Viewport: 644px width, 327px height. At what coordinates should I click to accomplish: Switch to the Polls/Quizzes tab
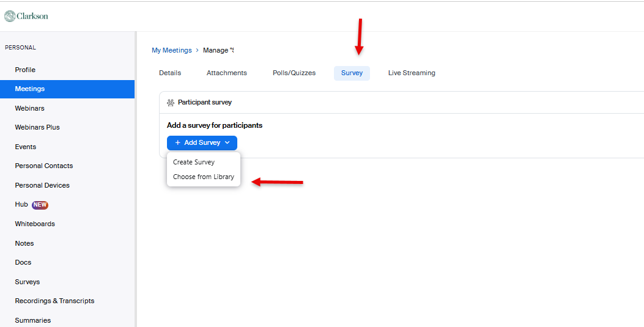click(294, 73)
